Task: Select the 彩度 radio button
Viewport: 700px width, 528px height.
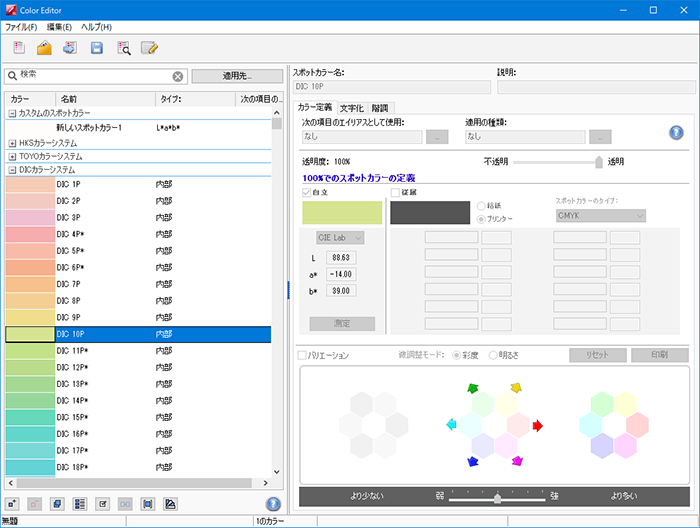Action: click(456, 355)
